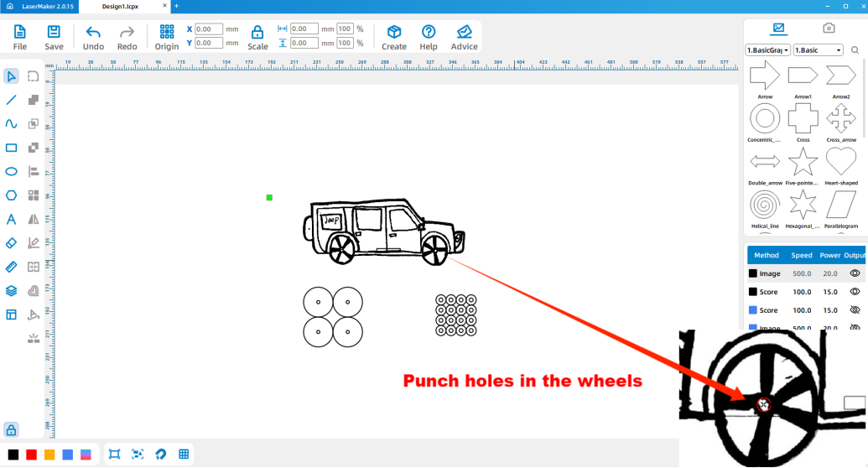
Task: Open the 1.BasicGraph category dropdown
Action: click(768, 49)
